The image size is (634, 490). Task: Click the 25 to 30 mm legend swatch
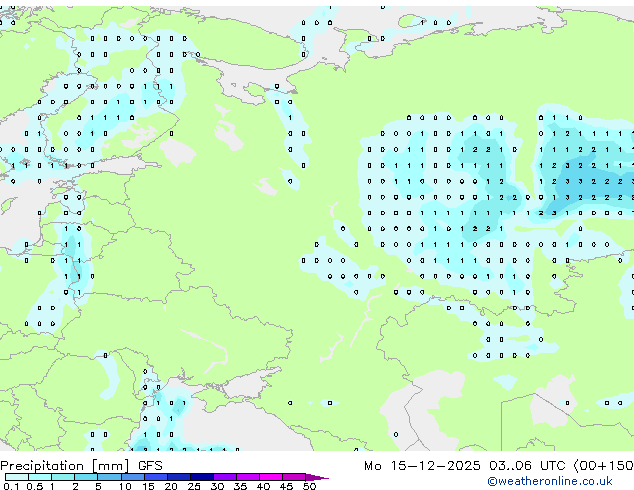pyautogui.click(x=202, y=477)
